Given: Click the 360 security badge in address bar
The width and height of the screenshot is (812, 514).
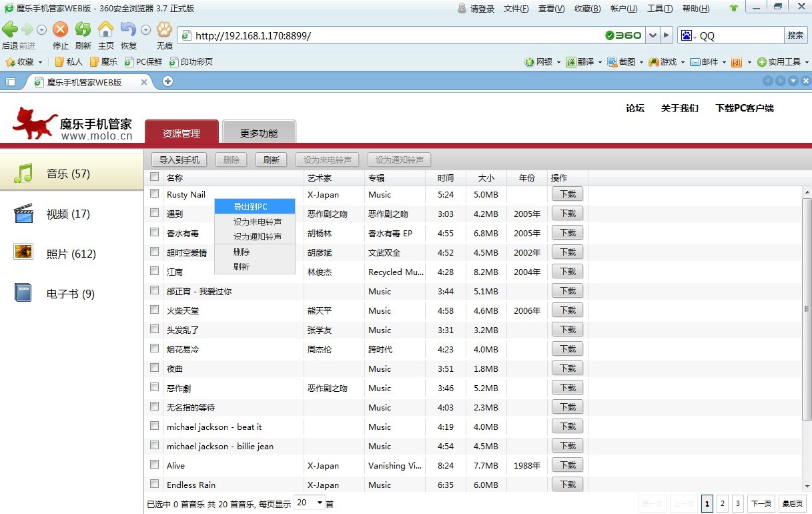Looking at the screenshot, I should coord(623,35).
